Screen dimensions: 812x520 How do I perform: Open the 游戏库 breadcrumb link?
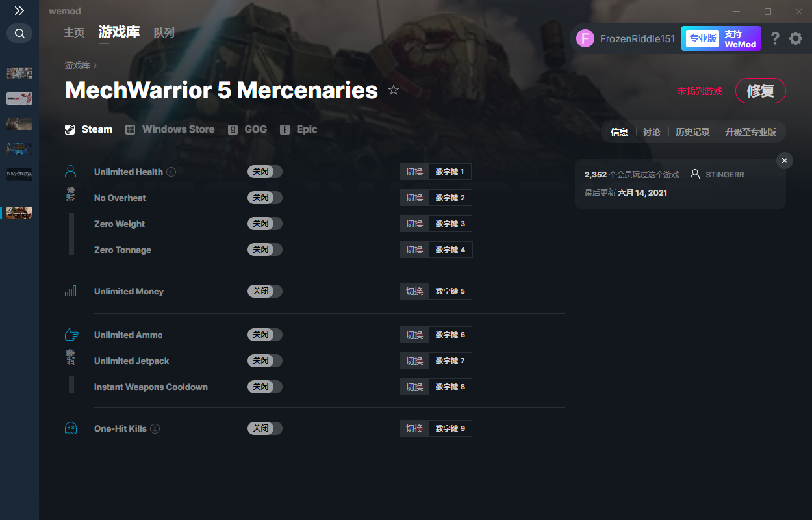(77, 66)
